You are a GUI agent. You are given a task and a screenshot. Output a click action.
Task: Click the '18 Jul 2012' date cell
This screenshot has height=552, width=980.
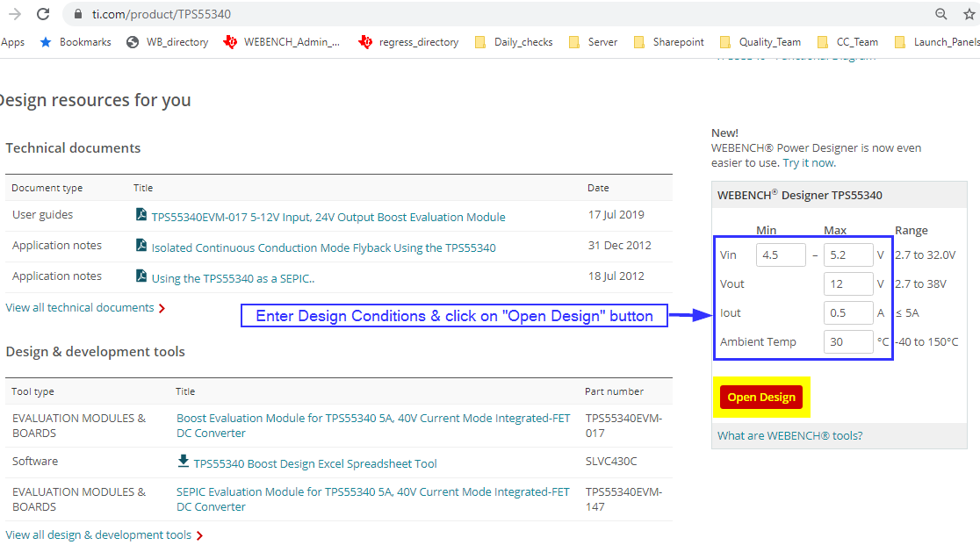[x=616, y=276]
